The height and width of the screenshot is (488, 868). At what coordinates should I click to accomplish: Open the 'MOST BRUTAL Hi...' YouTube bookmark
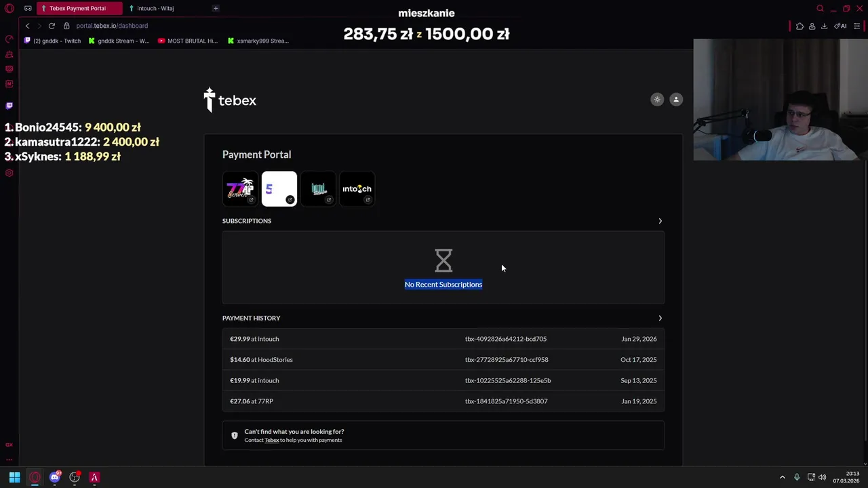coord(188,41)
